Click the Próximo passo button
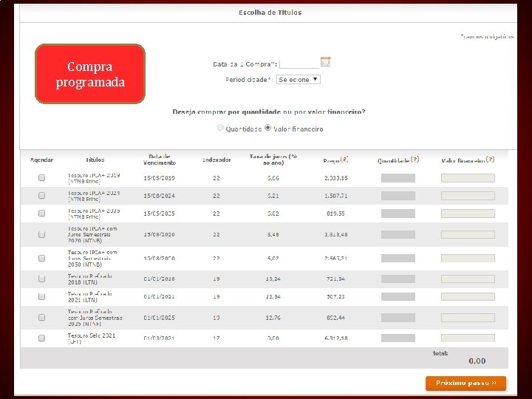This screenshot has width=532, height=399. click(x=465, y=383)
